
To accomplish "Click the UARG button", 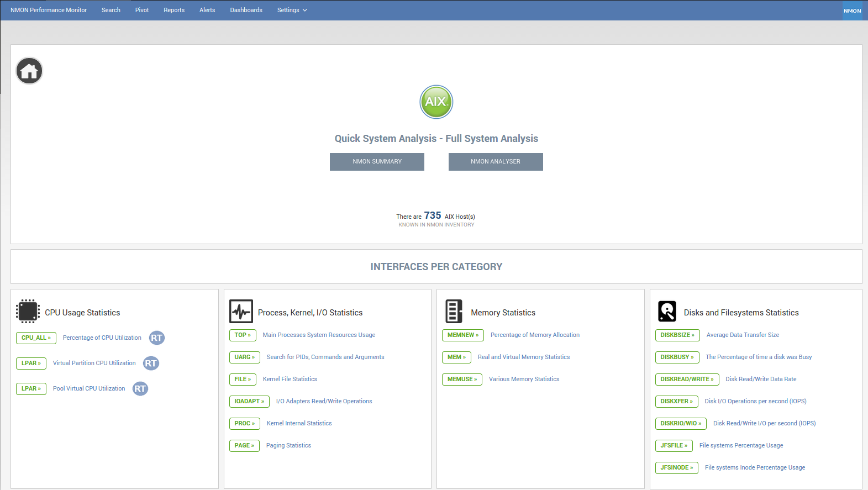I will (245, 357).
